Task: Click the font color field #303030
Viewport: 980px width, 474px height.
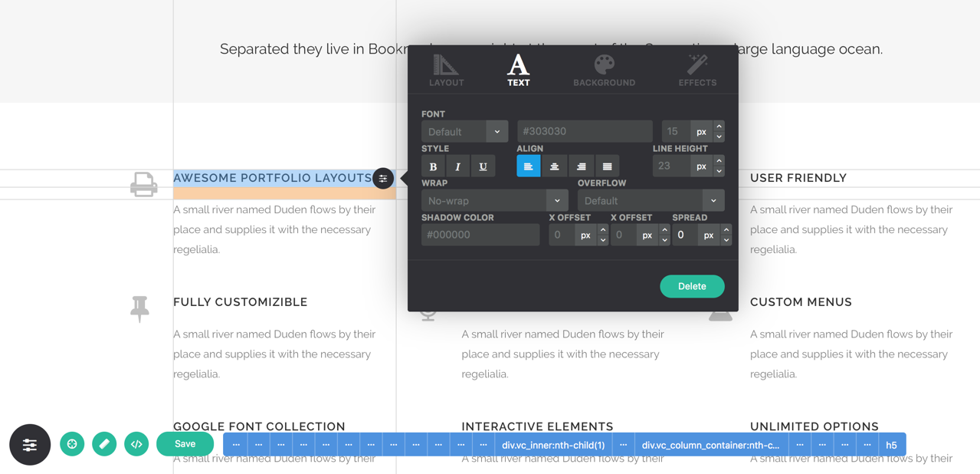Action: pyautogui.click(x=585, y=131)
